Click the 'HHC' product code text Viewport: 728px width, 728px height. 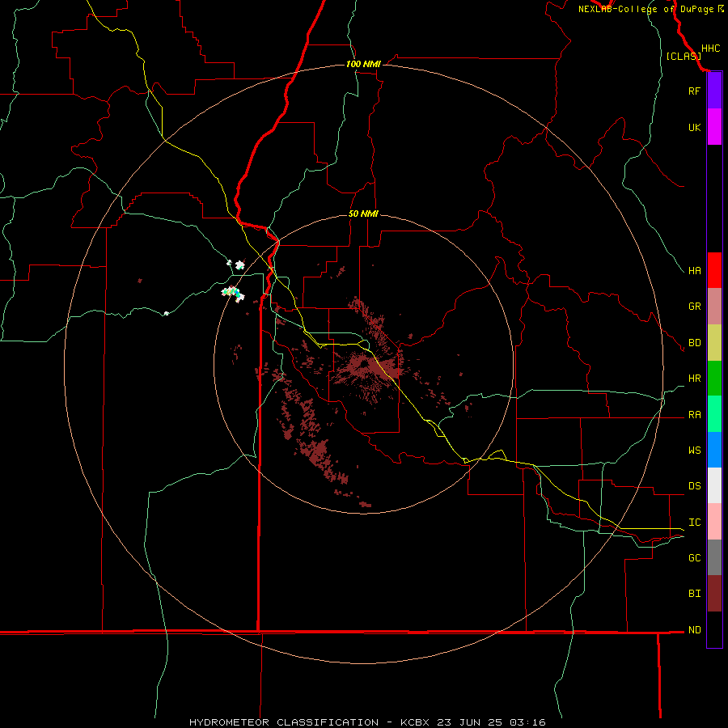click(x=710, y=49)
